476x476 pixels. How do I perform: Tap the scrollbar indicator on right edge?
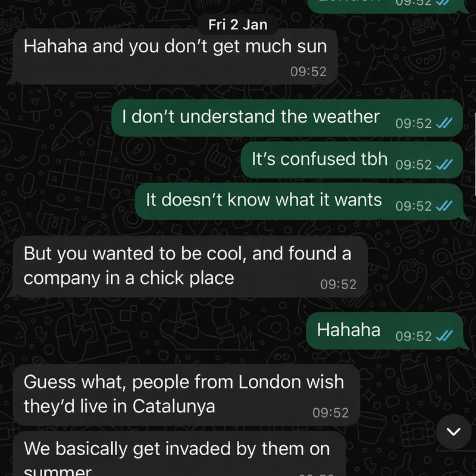coord(475,155)
